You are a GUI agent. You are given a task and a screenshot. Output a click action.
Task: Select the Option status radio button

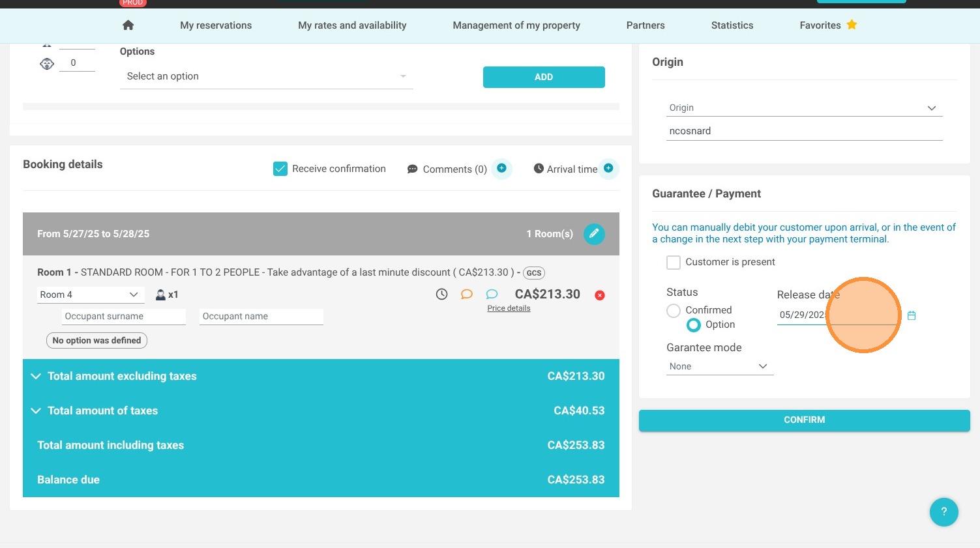tap(694, 324)
